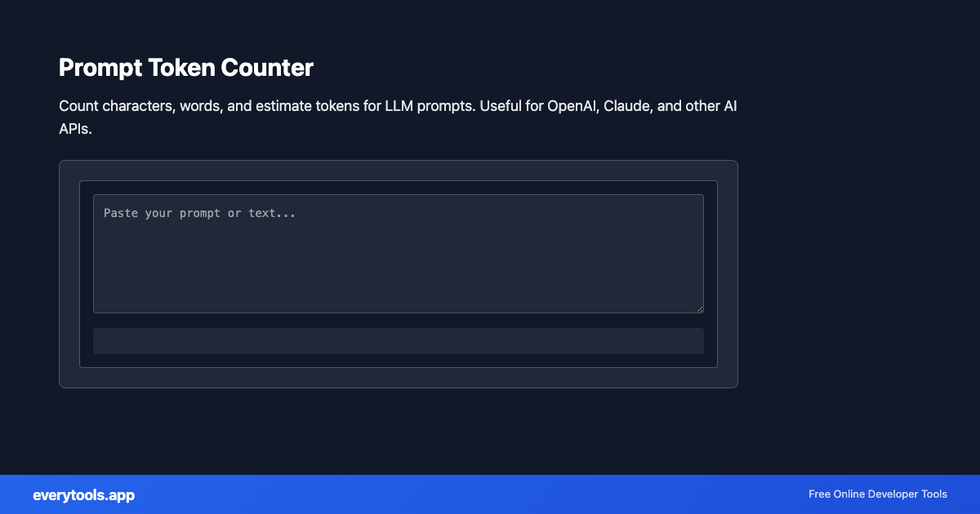
Task: Click the Free Online Developer Tools footer link
Action: pos(877,494)
